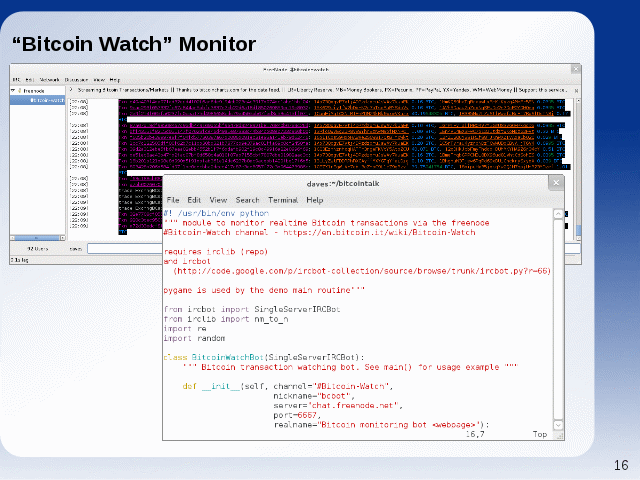Open the Terminal menu in the terminal window
This screenshot has width=640, height=480.
coord(283,200)
